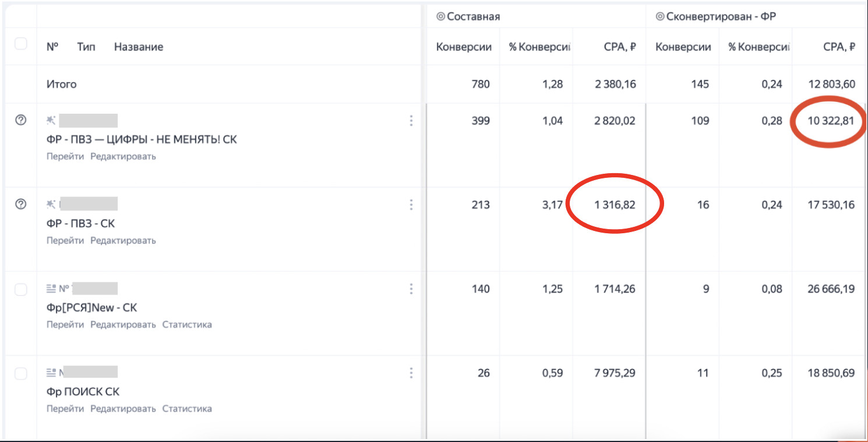Open row actions menu for Фр ПОИСК СК
868x442 pixels.
[411, 373]
